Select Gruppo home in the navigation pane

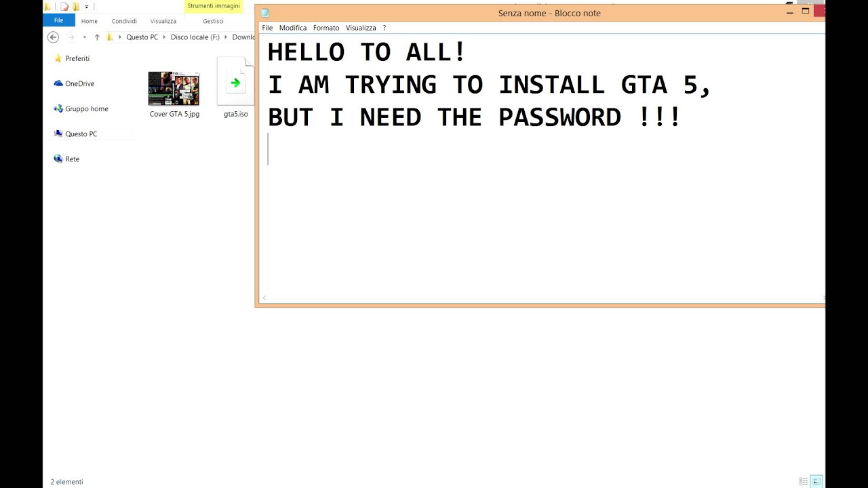(x=87, y=108)
